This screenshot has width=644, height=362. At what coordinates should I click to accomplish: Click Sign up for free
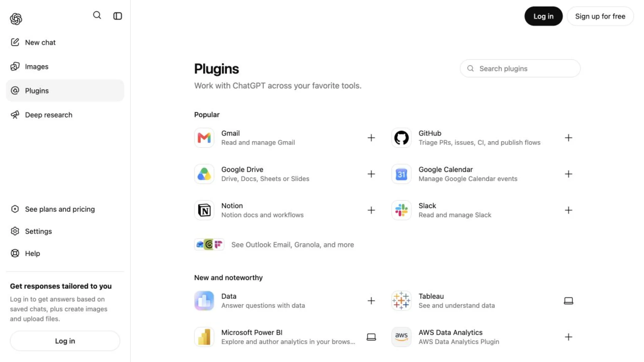click(x=600, y=16)
